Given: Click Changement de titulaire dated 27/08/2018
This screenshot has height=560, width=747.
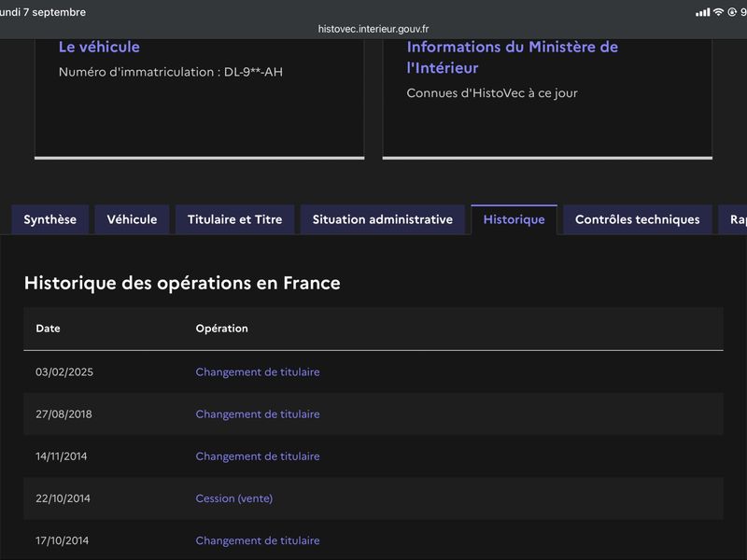Looking at the screenshot, I should pyautogui.click(x=258, y=414).
